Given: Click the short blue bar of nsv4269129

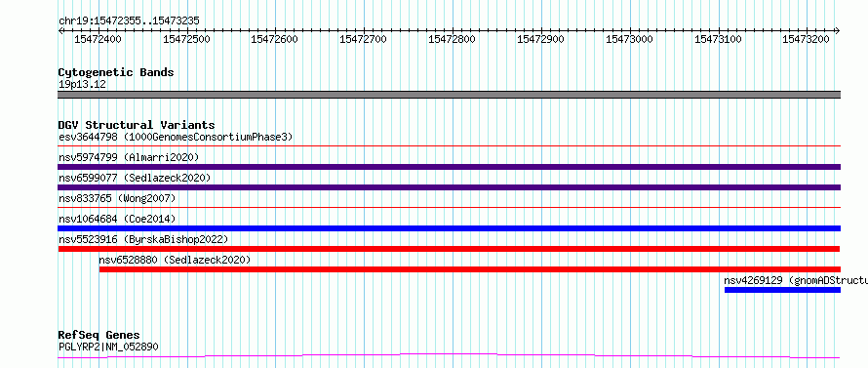Looking at the screenshot, I should click(x=782, y=290).
